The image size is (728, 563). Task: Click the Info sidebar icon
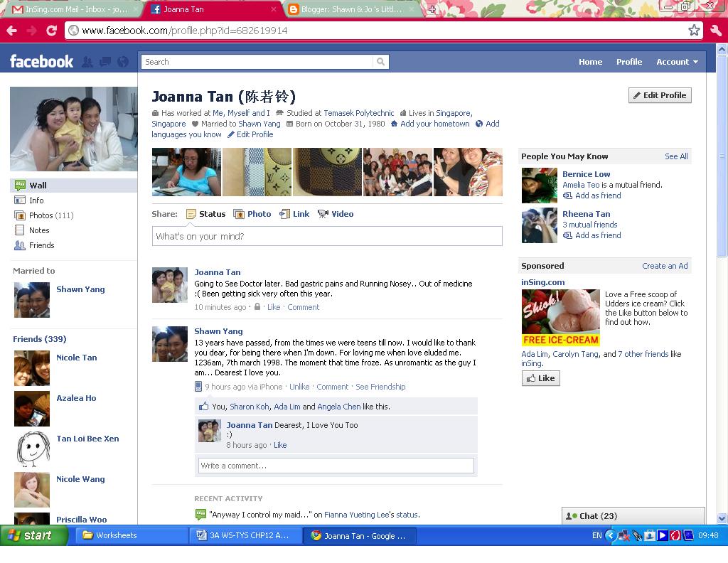(19, 200)
